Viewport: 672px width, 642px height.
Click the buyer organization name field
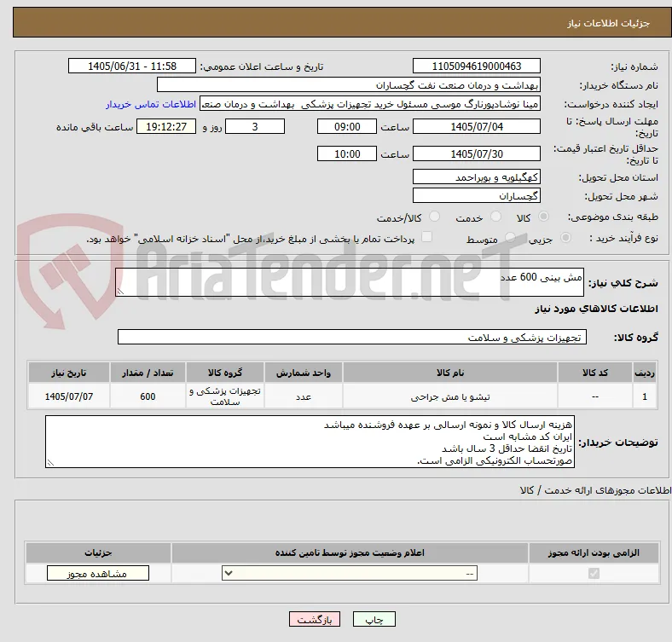(x=349, y=85)
